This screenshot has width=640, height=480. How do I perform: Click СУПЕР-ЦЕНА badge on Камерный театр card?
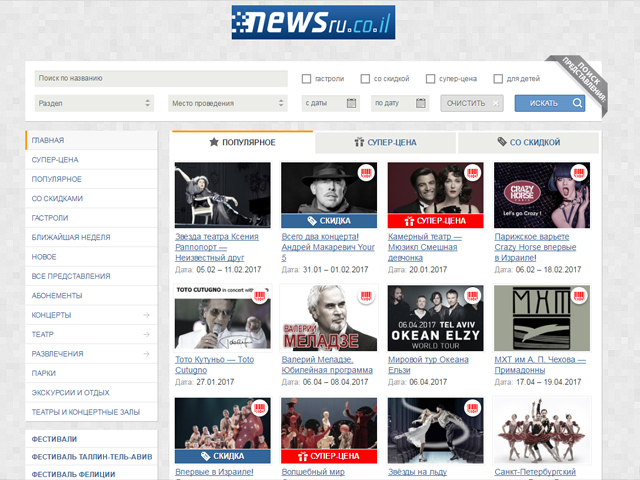436,221
